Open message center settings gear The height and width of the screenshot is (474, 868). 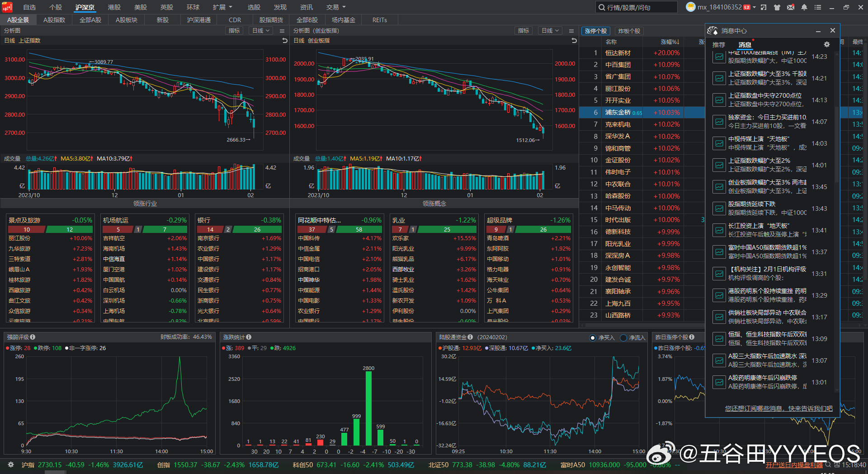pos(826,44)
